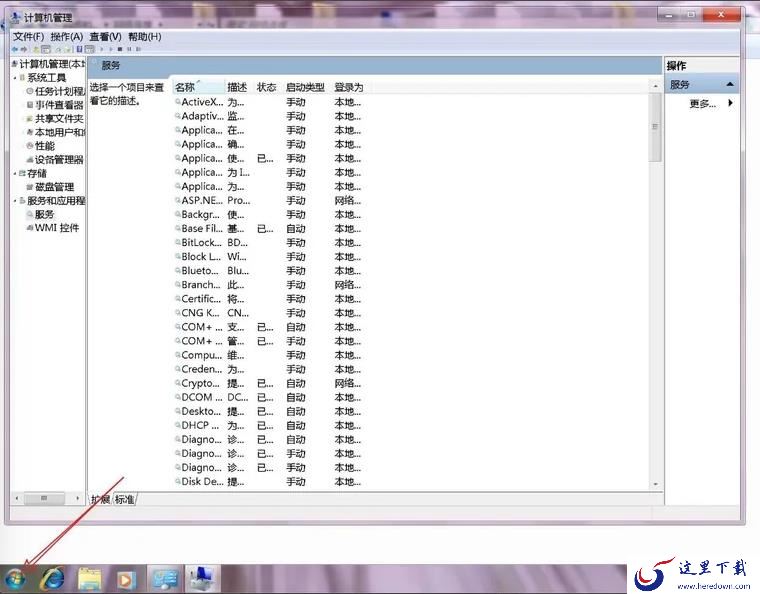This screenshot has height=594, width=760.
Task: Click the tree pane scroll-right arrow
Action: tap(77, 498)
